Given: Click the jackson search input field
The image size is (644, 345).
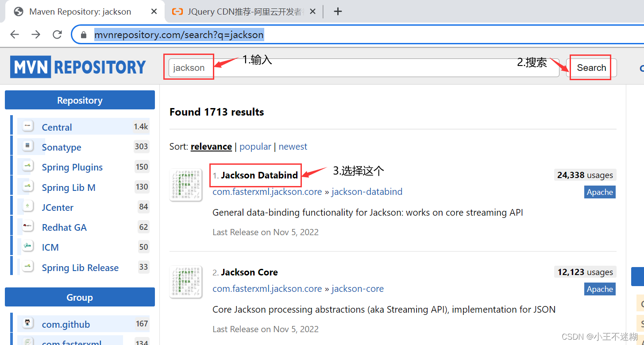Looking at the screenshot, I should (364, 68).
